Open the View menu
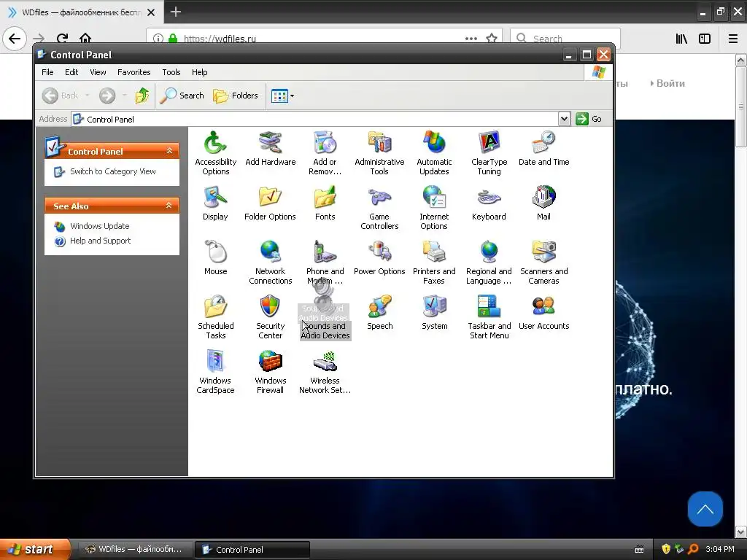 pyautogui.click(x=98, y=72)
